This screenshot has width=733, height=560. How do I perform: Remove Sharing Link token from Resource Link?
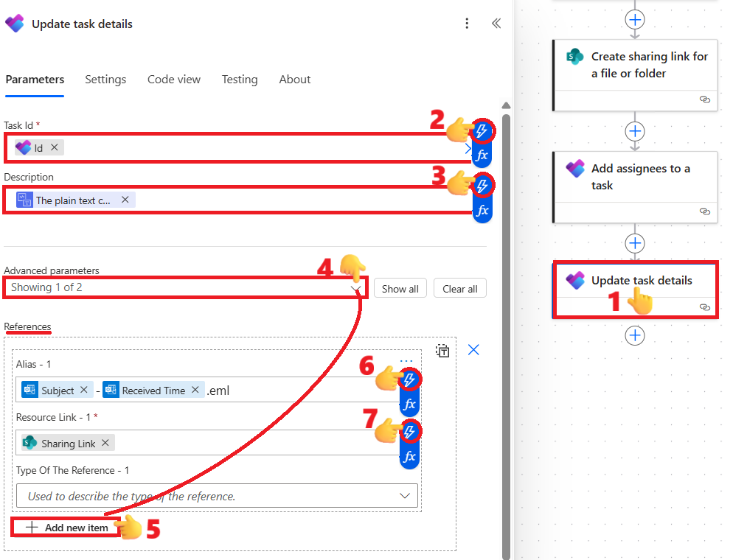tap(105, 443)
